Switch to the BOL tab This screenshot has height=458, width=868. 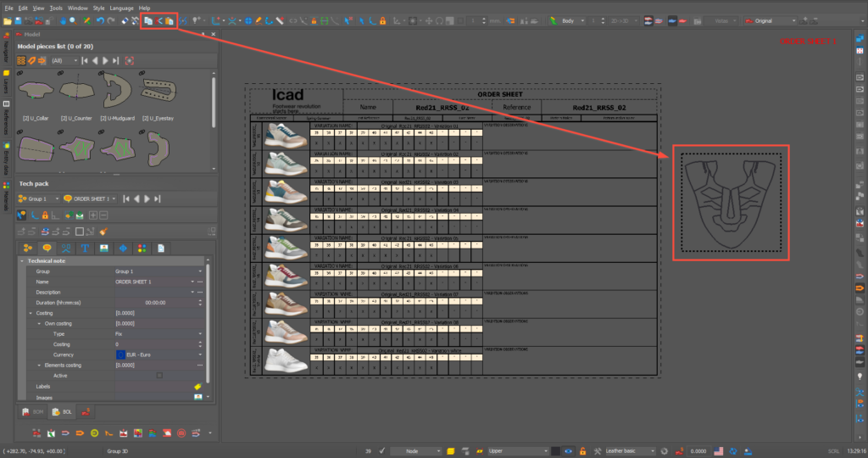coord(62,412)
